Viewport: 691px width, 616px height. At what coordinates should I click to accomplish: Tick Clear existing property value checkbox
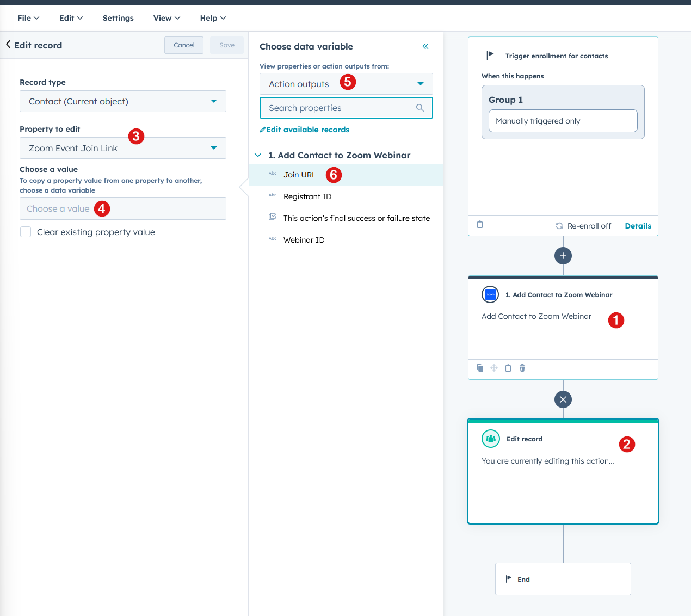(x=26, y=232)
